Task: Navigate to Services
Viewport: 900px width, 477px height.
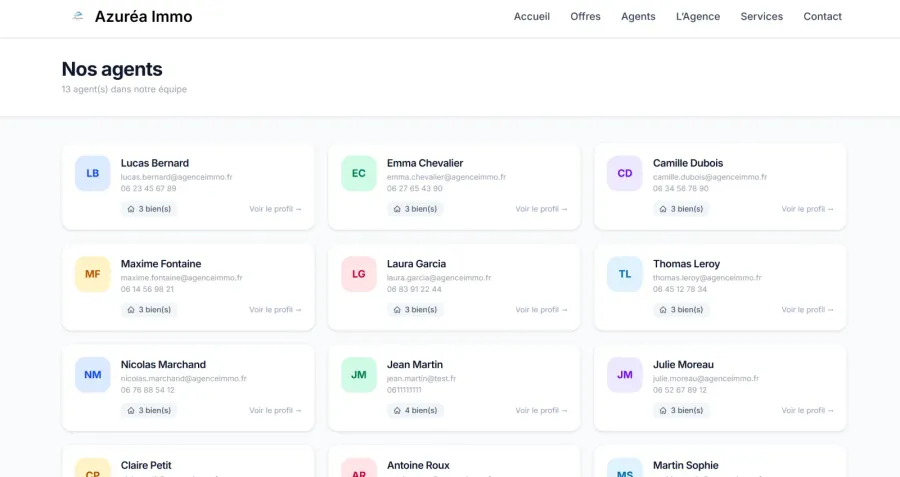Action: [762, 17]
